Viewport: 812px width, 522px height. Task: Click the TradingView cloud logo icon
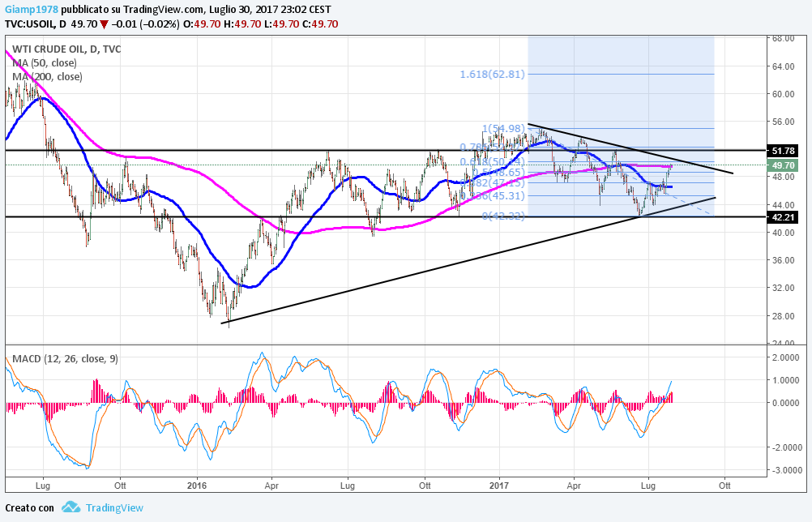[x=71, y=507]
